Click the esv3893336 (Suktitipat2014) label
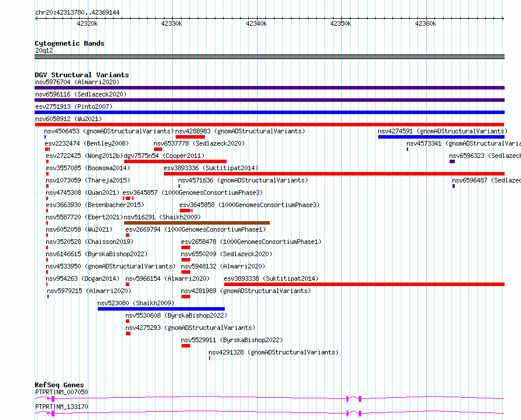Viewport: 521px width, 420px height. (x=211, y=168)
